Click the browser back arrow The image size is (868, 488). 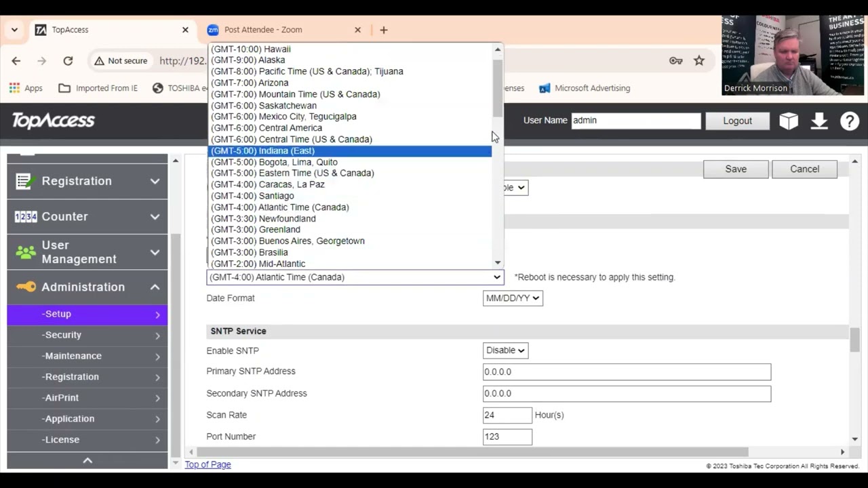16,60
